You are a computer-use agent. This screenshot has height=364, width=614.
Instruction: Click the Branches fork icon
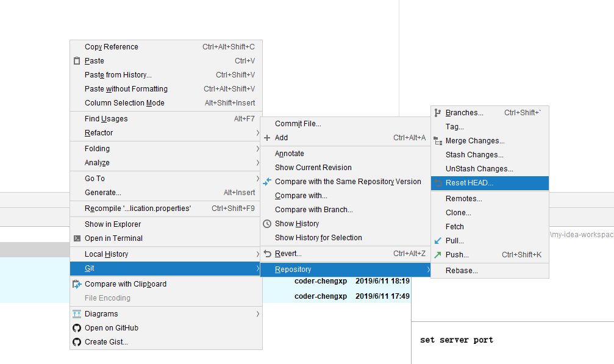tap(438, 113)
